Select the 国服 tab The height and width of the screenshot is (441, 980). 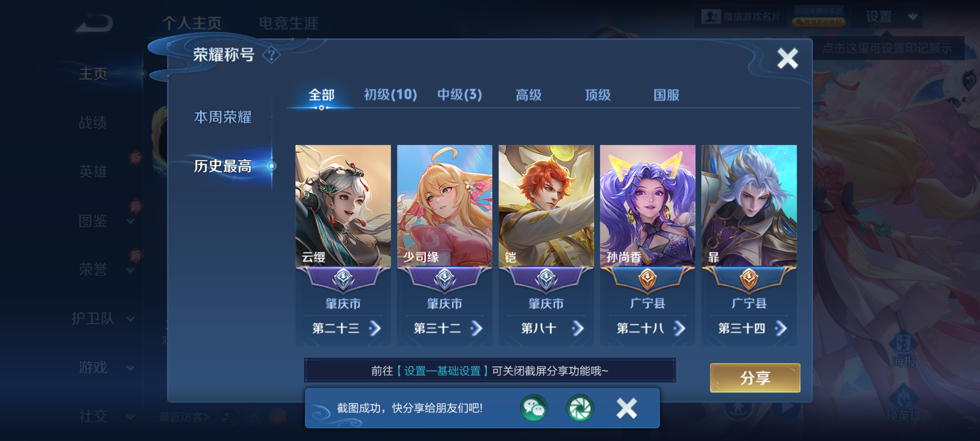click(666, 95)
